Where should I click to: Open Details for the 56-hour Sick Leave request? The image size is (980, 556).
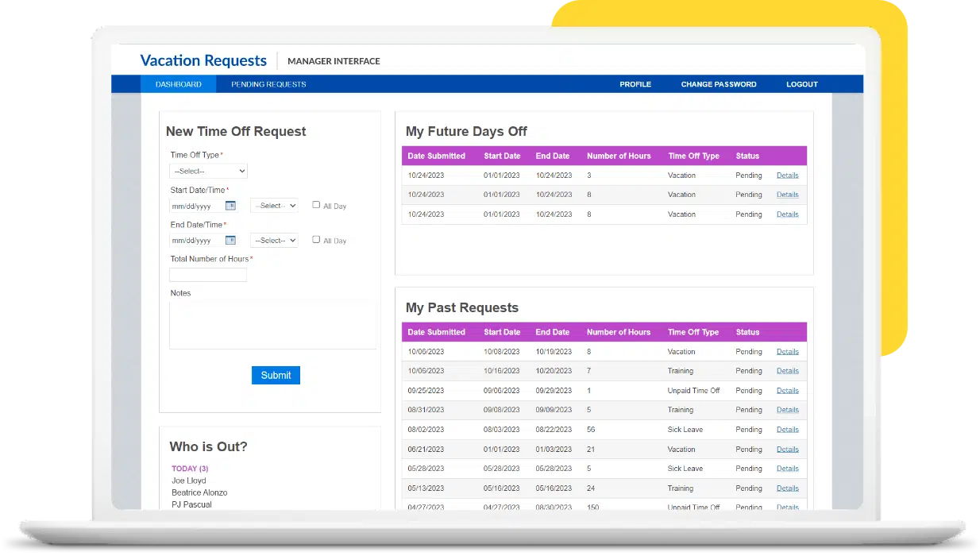click(x=787, y=430)
